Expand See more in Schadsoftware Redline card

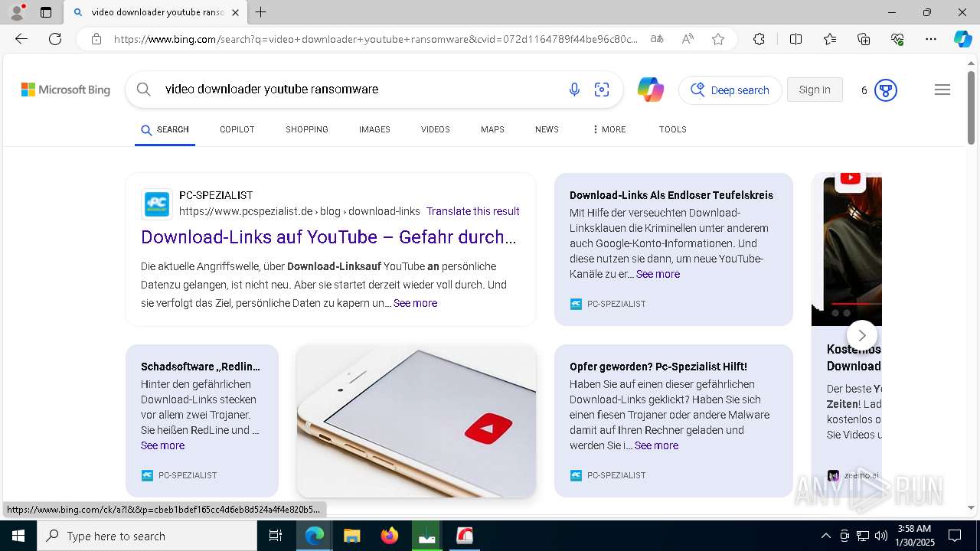[162, 445]
